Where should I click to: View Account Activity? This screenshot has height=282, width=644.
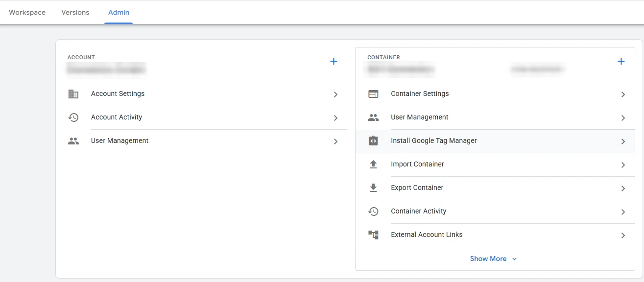click(207, 117)
